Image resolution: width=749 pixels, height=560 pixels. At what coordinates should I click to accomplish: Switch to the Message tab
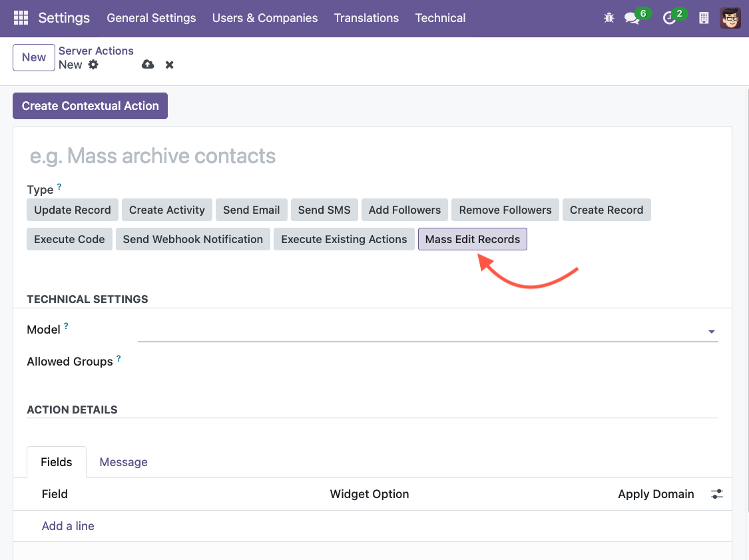click(x=123, y=462)
